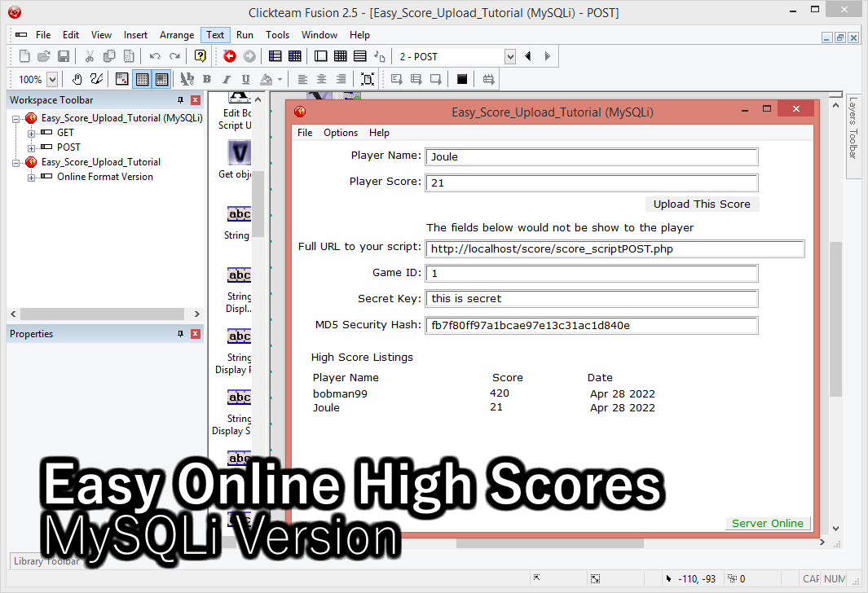Click the Secret Key input field
The height and width of the screenshot is (593, 868).
(x=591, y=299)
